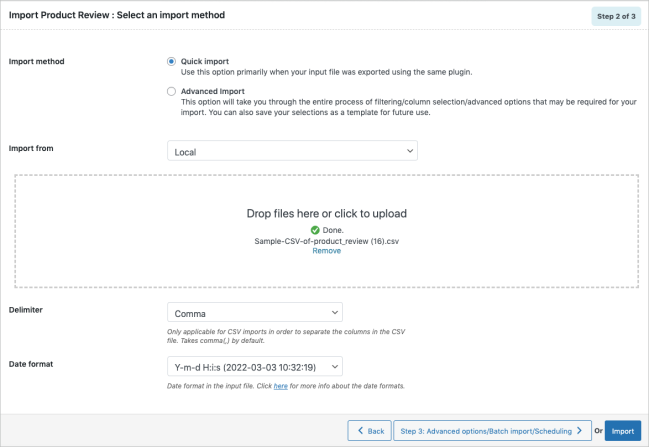Proceed to Step 3: Advanced options/Batch import/Scheduling
This screenshot has width=649, height=447.
pyautogui.click(x=490, y=431)
